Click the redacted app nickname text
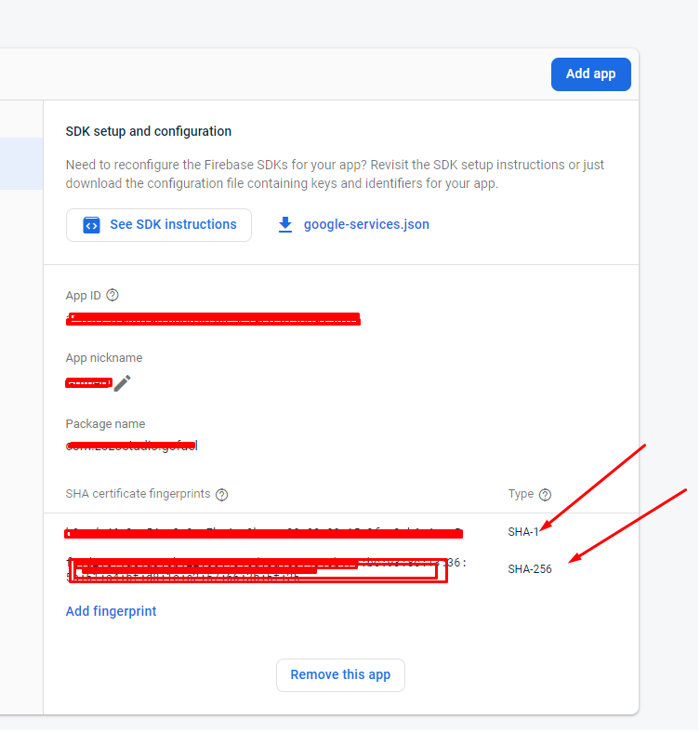Screen dimensions: 700x733 pos(88,382)
